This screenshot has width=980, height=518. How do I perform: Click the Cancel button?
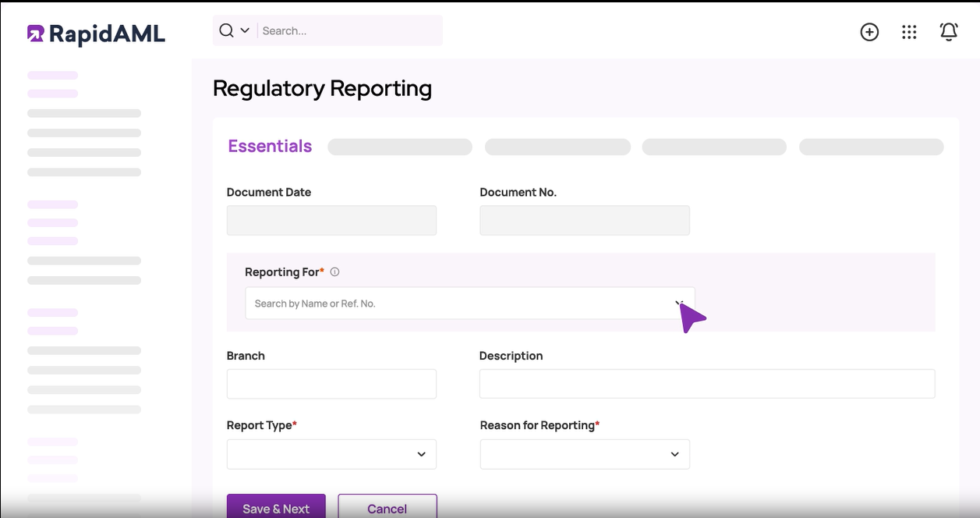(x=387, y=508)
